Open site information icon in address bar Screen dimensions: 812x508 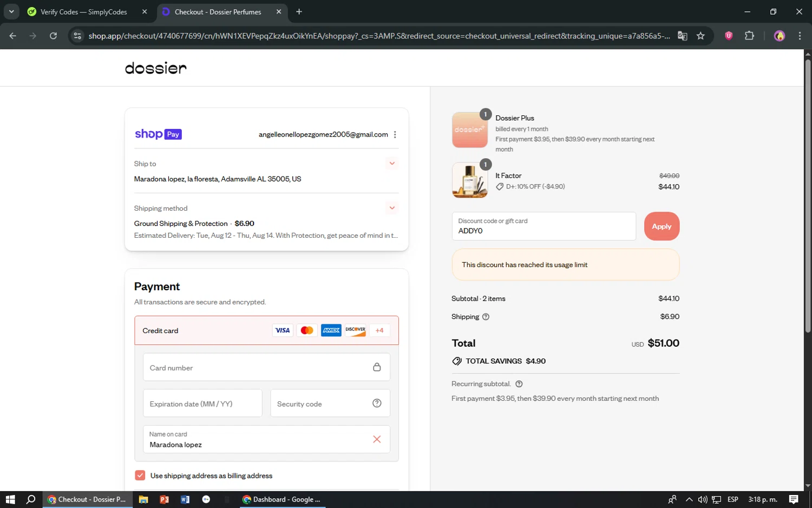click(77, 36)
